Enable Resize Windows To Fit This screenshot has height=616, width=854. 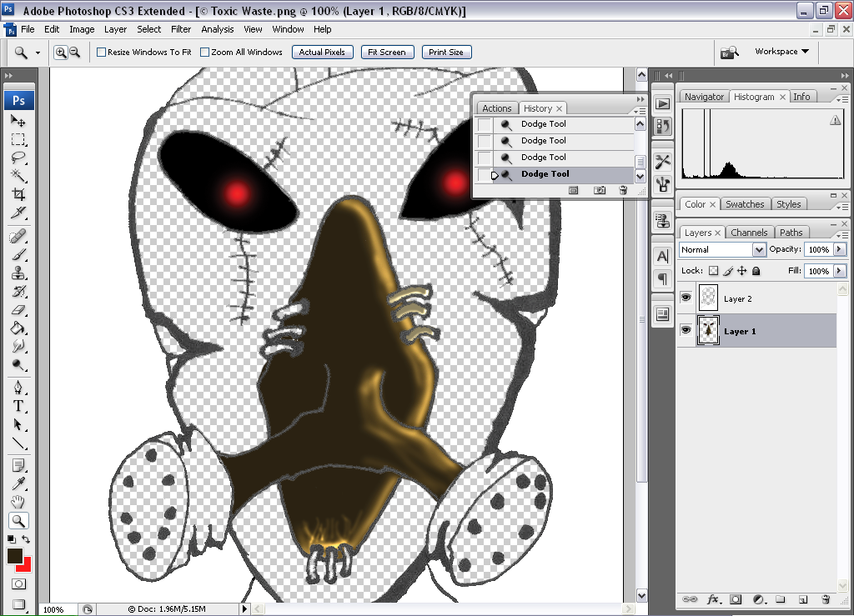101,52
